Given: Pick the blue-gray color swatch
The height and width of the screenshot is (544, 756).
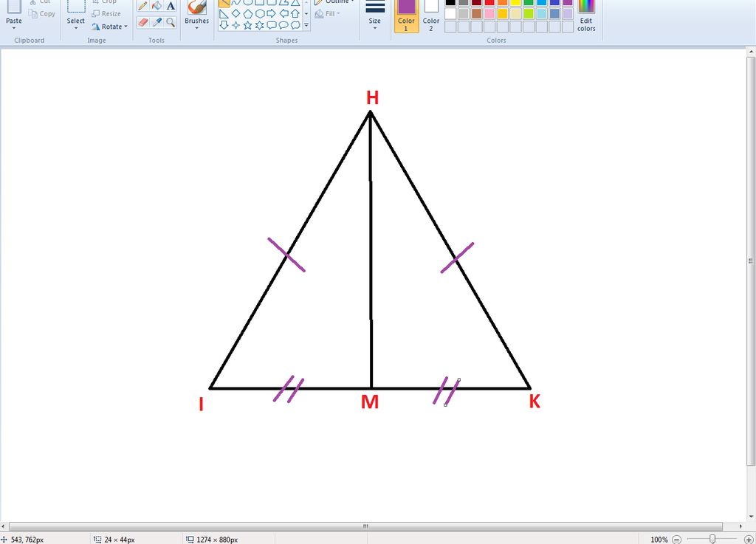Looking at the screenshot, I should [x=554, y=13].
